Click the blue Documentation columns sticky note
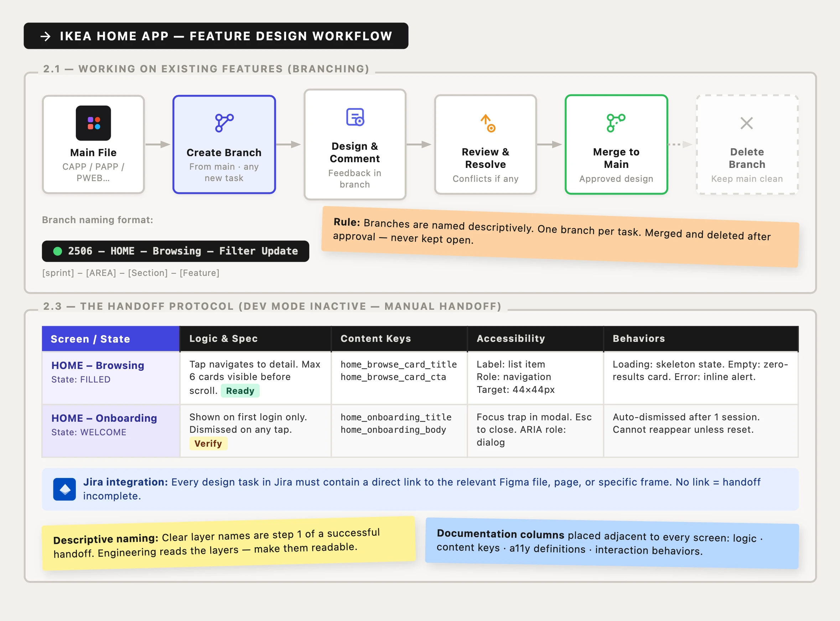 point(612,543)
